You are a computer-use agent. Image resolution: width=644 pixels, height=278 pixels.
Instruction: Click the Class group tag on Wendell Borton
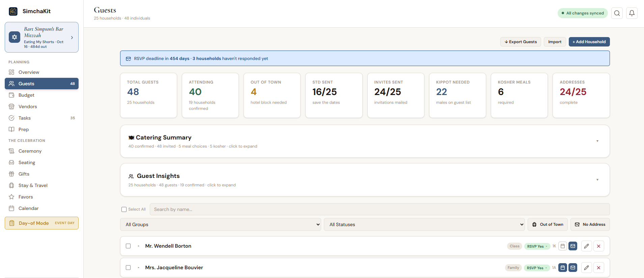pos(514,246)
